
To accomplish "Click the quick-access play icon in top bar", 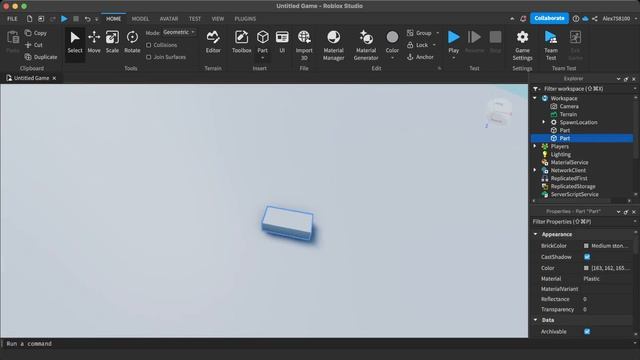I will (x=64, y=19).
